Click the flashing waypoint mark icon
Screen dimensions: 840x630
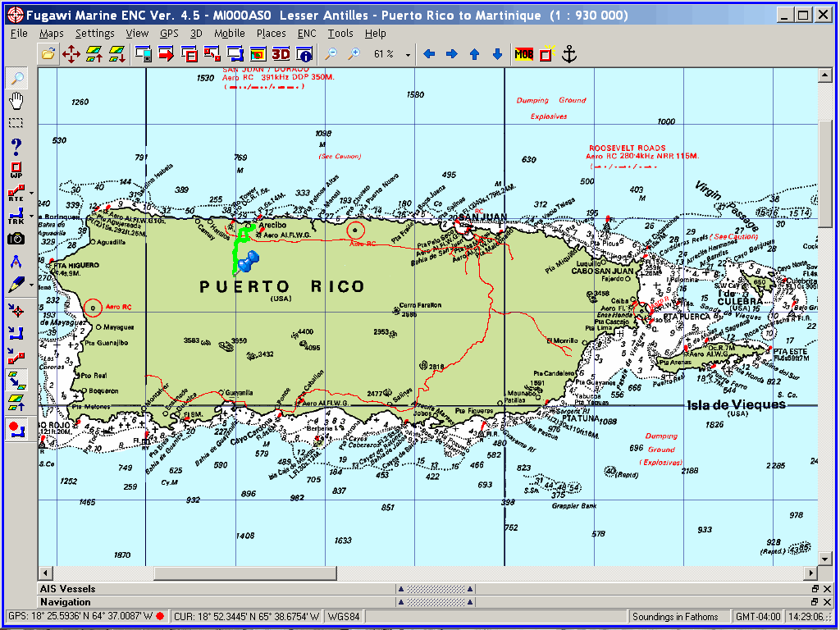click(x=546, y=53)
